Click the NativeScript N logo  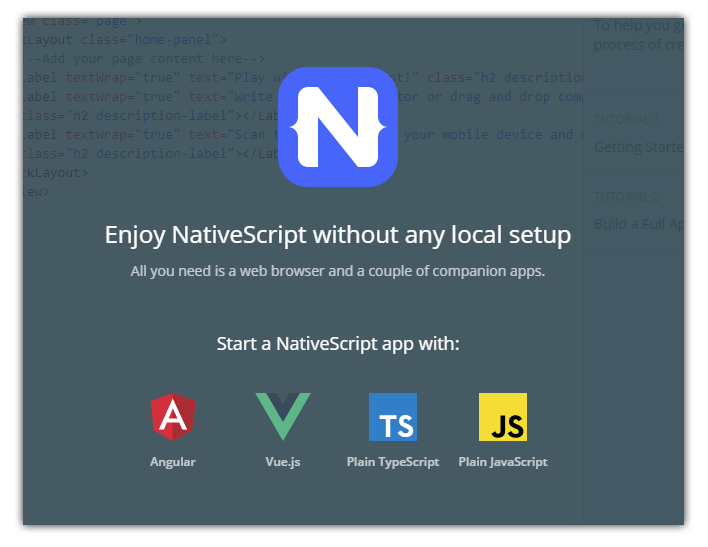click(338, 127)
